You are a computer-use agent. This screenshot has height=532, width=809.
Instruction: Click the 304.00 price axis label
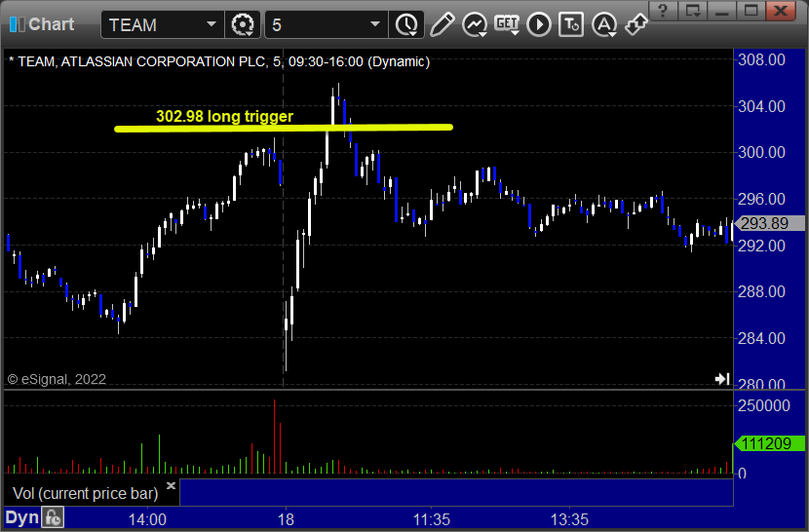click(762, 107)
